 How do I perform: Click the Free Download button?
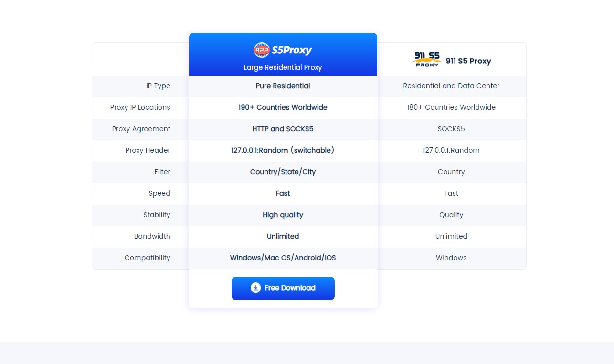[x=283, y=288]
